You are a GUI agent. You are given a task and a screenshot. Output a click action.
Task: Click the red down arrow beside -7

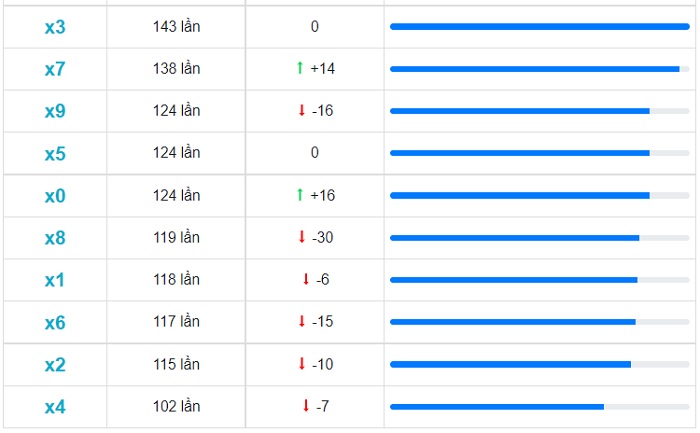(305, 406)
